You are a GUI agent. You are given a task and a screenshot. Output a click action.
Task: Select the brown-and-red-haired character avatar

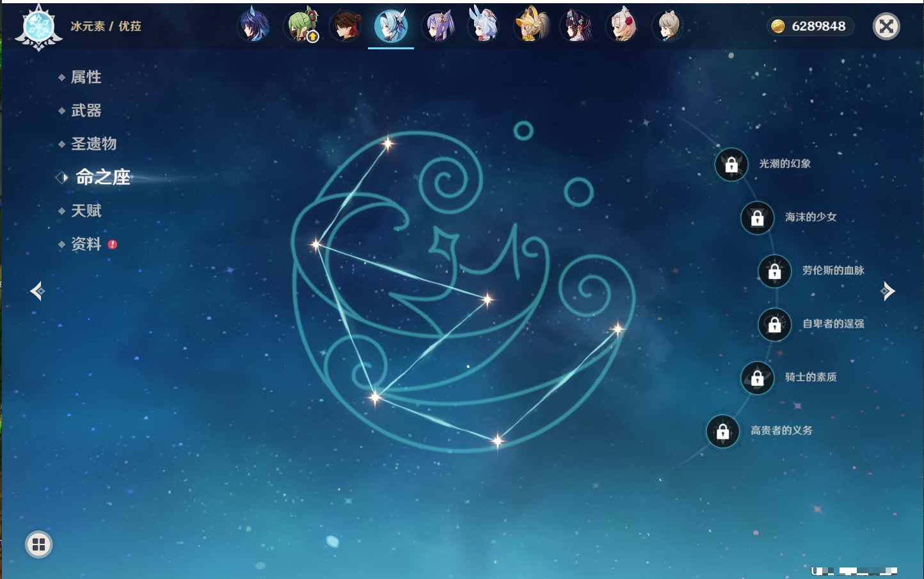[346, 26]
